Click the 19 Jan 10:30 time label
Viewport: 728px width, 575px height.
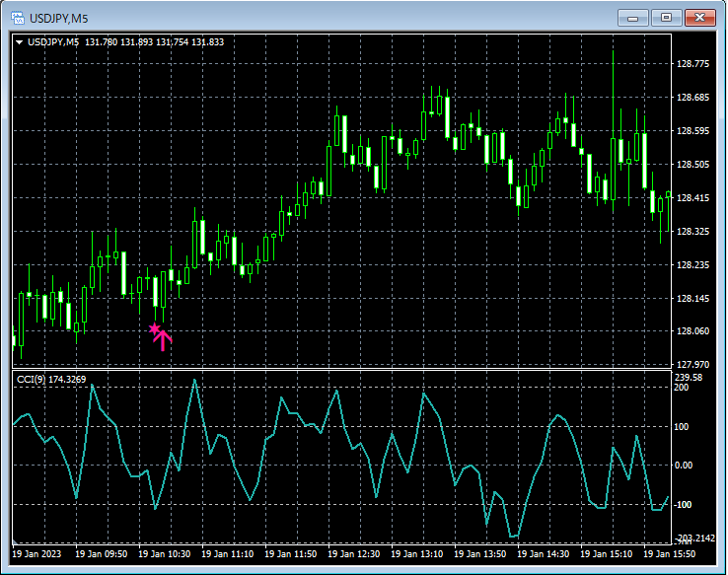point(165,554)
